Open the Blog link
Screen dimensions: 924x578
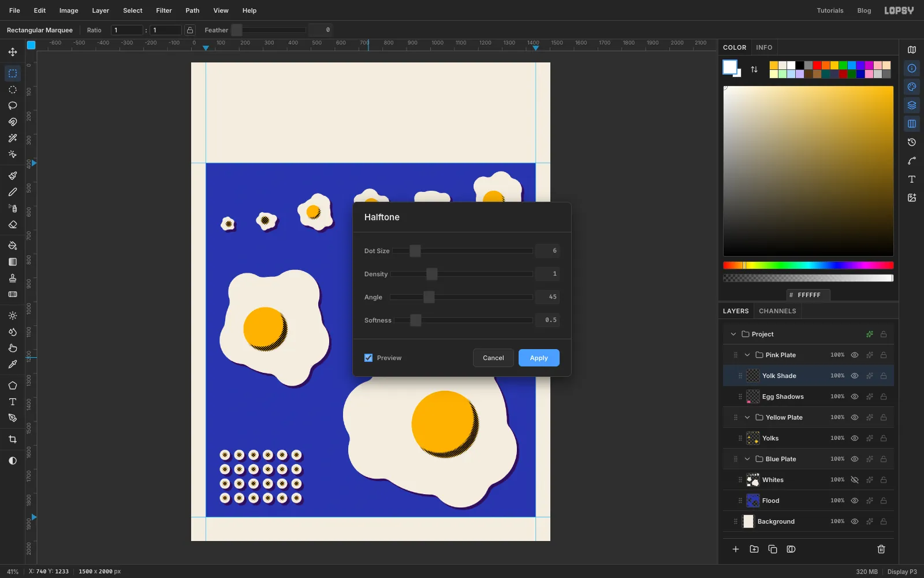coord(864,10)
